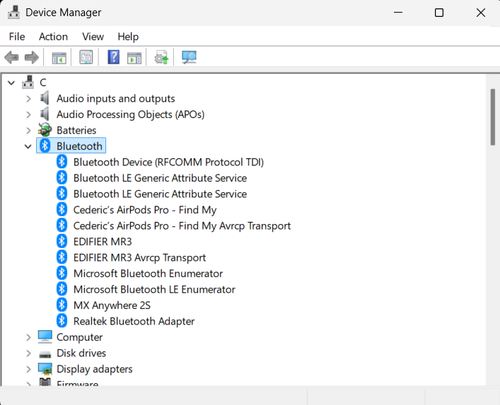
Task: Click the Update device driver icon
Action: pos(162,57)
